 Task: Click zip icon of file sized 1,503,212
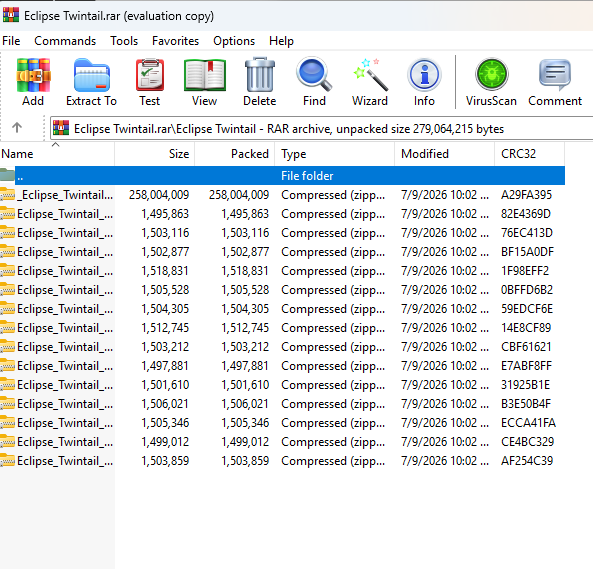(7, 347)
